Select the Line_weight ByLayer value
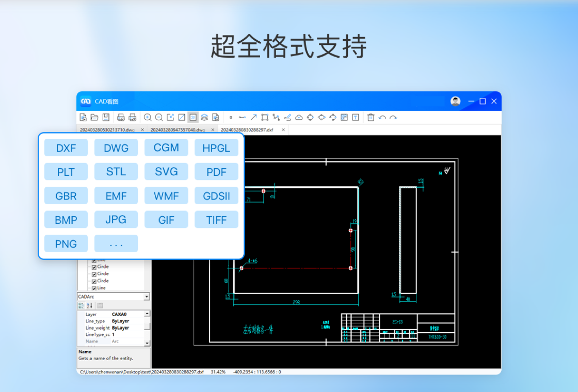 click(x=120, y=328)
